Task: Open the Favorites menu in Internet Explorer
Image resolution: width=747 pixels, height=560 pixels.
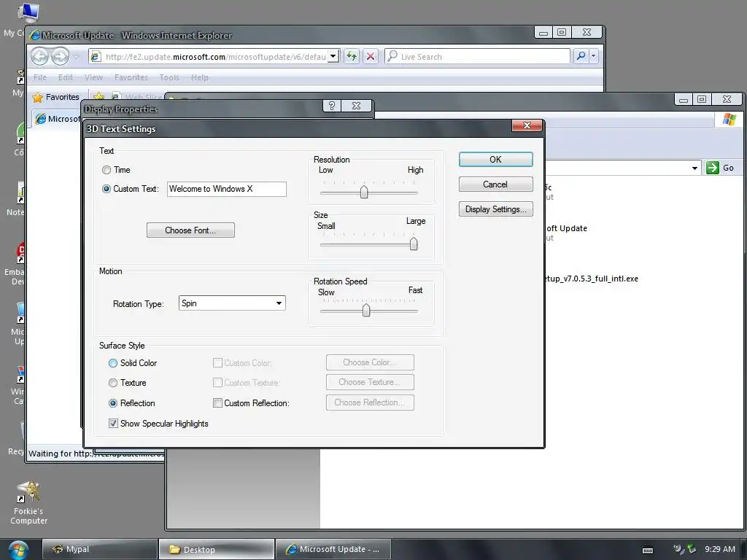Action: pyautogui.click(x=131, y=77)
